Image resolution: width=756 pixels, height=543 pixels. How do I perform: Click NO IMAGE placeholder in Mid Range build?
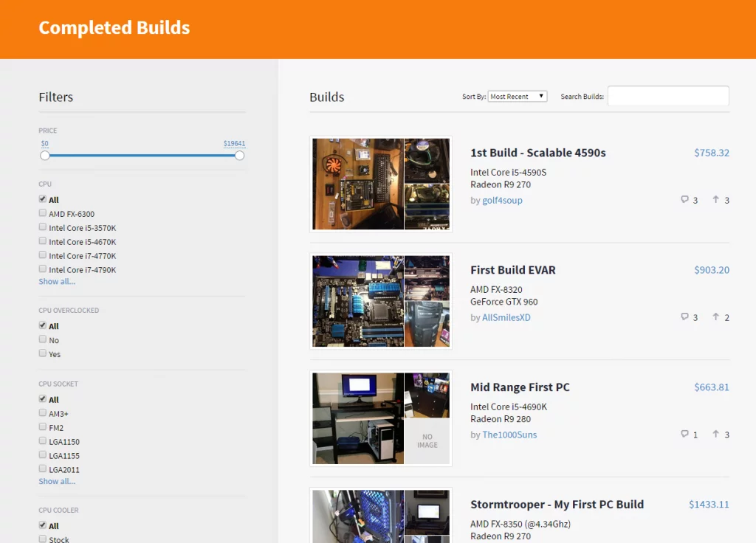click(x=427, y=441)
